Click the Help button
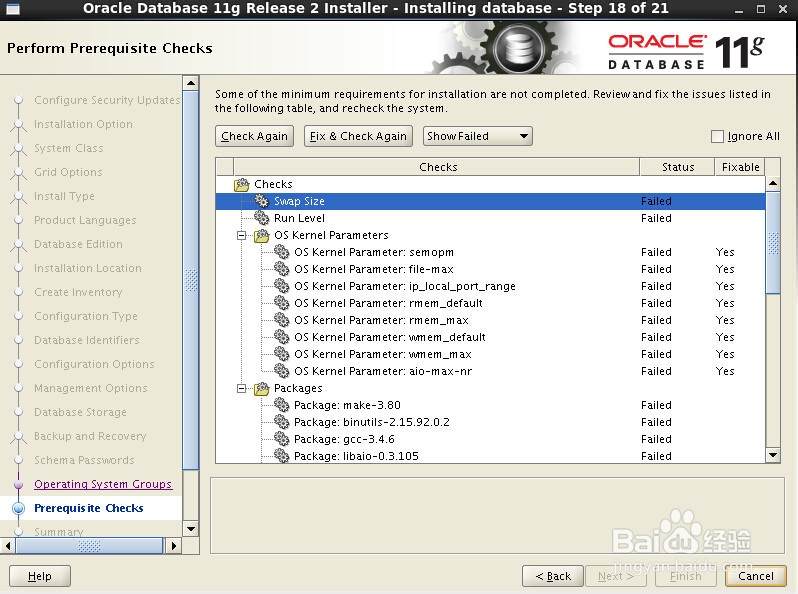The image size is (798, 594). tap(40, 576)
